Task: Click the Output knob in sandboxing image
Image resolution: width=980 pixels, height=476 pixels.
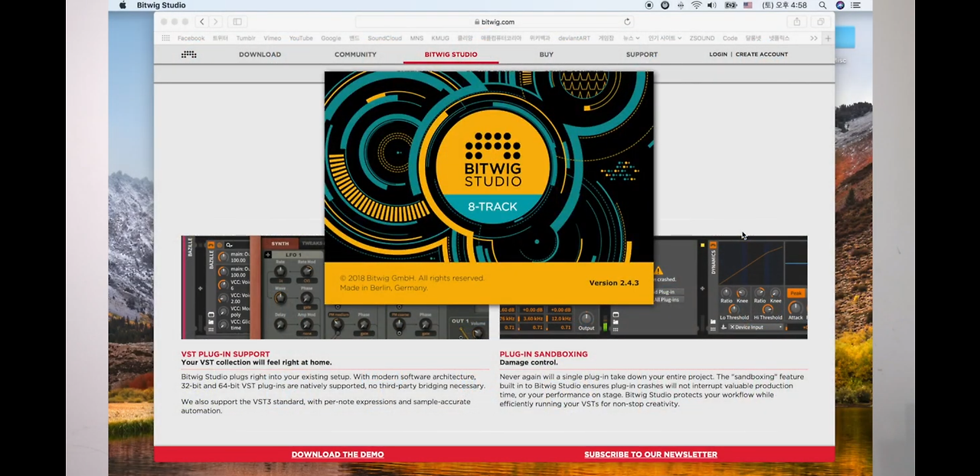Action: (586, 318)
